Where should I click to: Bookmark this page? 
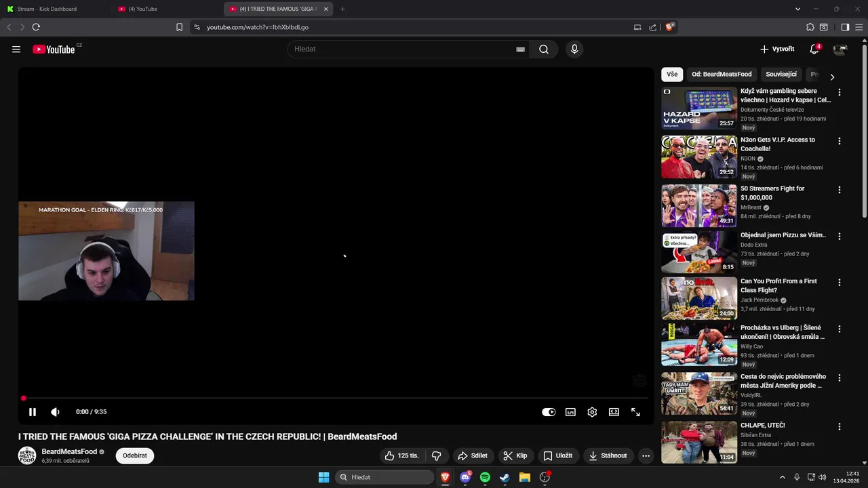coord(179,27)
